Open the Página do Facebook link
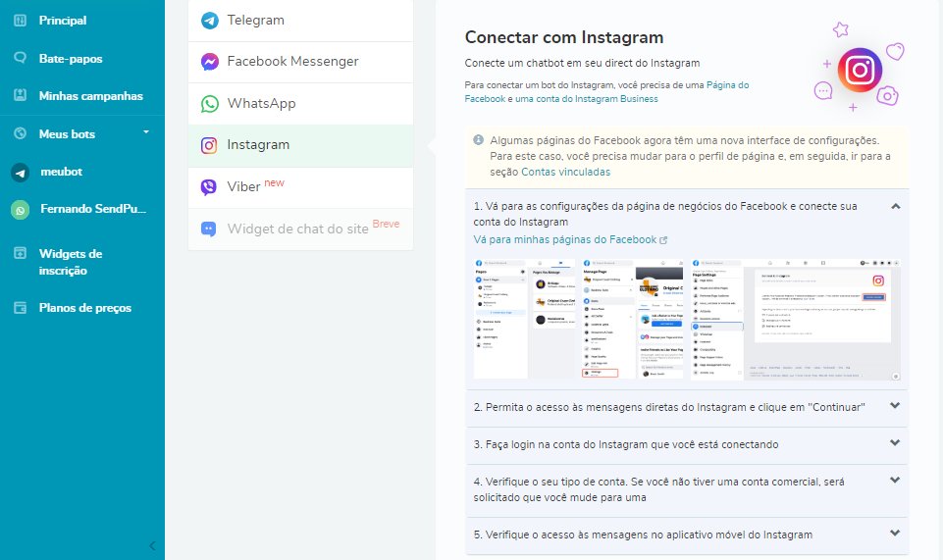The image size is (943, 560). click(x=606, y=92)
